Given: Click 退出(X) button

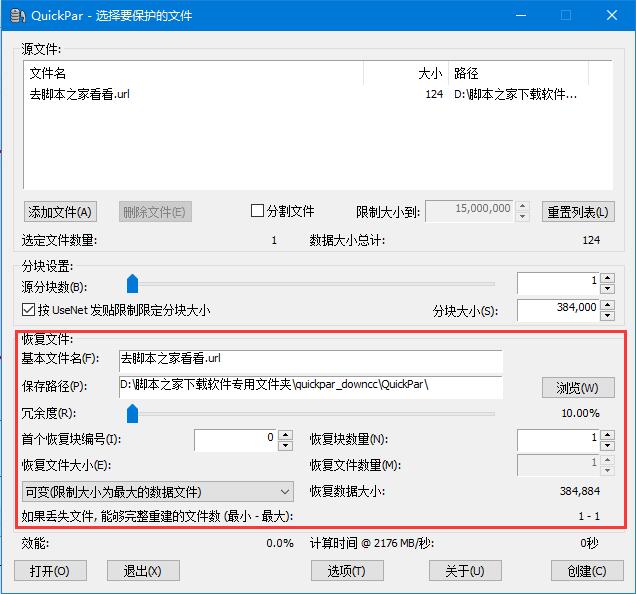Looking at the screenshot, I should click(143, 571).
